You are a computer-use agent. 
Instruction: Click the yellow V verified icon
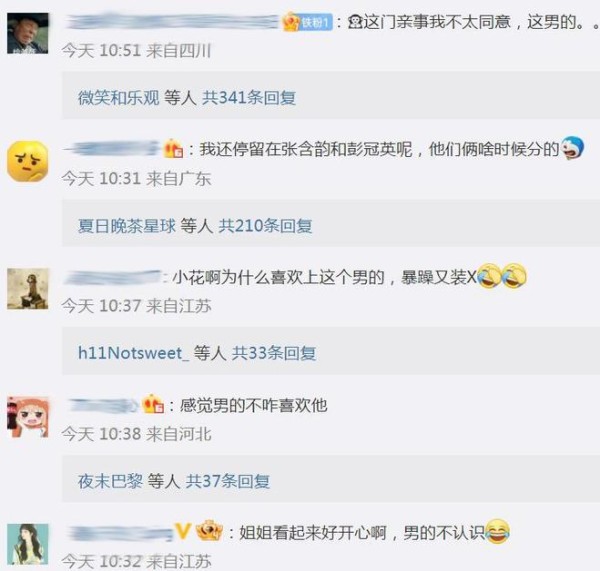(x=183, y=532)
